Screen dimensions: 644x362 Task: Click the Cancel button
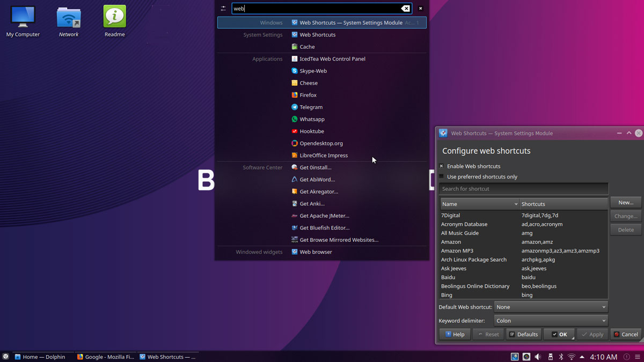pos(626,334)
